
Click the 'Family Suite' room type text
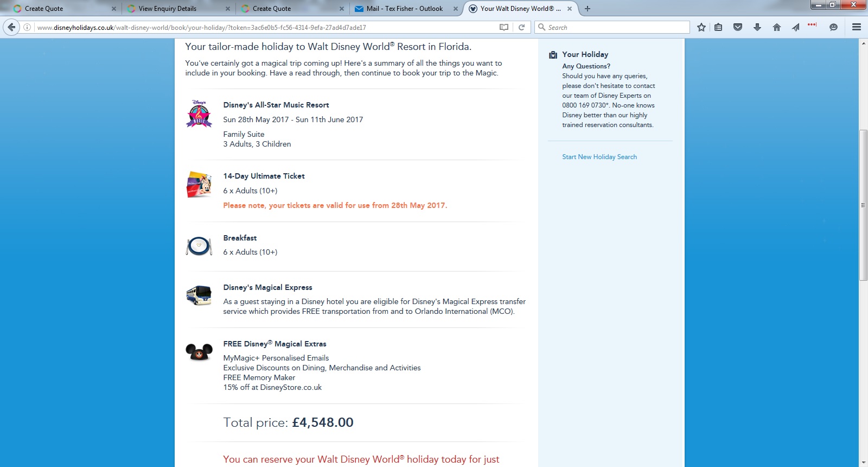(x=244, y=134)
